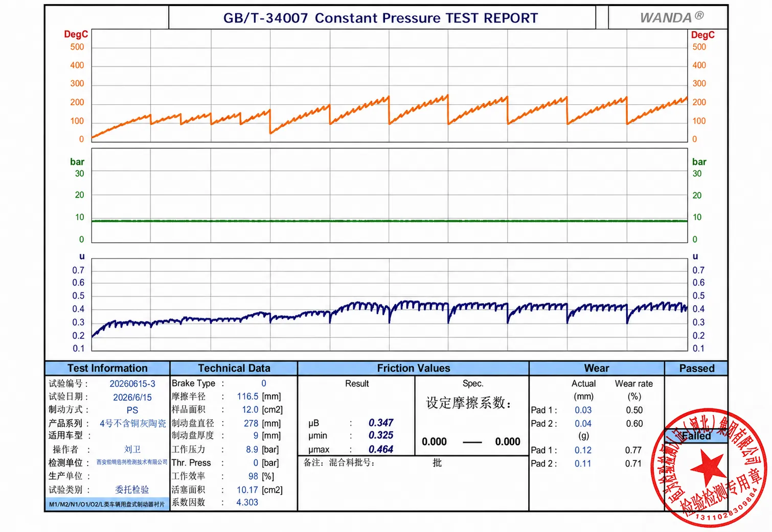Click the 设定摩擦系数 spec label
This screenshot has width=772, height=532.
(469, 403)
